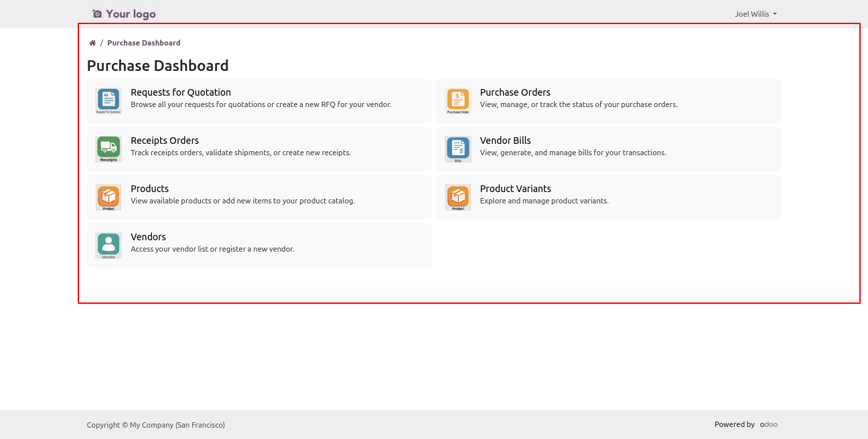868x439 pixels.
Task: Click the Your logo header link
Action: (124, 14)
